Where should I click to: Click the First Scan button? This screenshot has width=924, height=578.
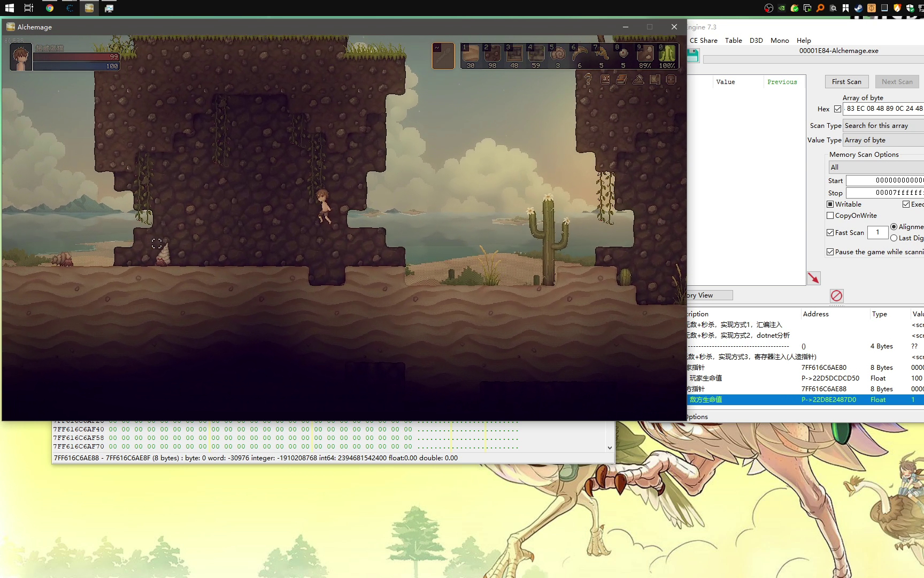click(x=846, y=81)
